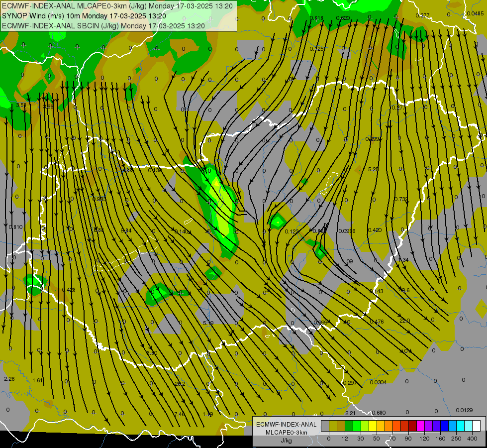Screen dimensions: 487x448
Task: Click the 'J/kg' unit label in legend
Action: click(x=286, y=441)
